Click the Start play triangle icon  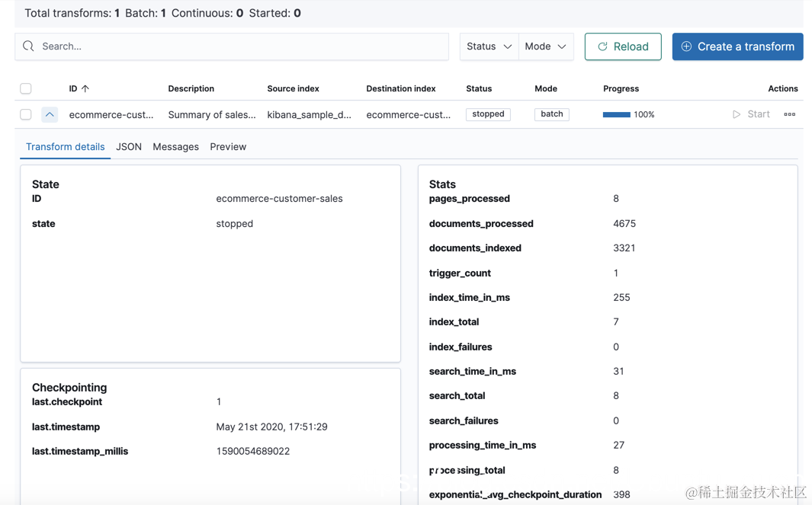737,114
